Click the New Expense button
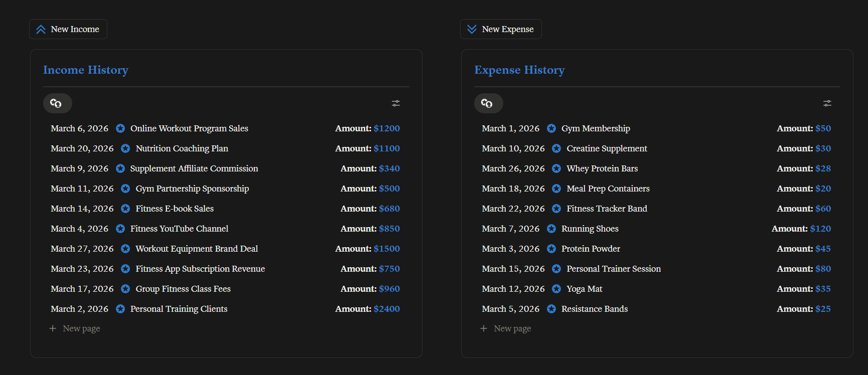Image resolution: width=868 pixels, height=375 pixels. [501, 29]
